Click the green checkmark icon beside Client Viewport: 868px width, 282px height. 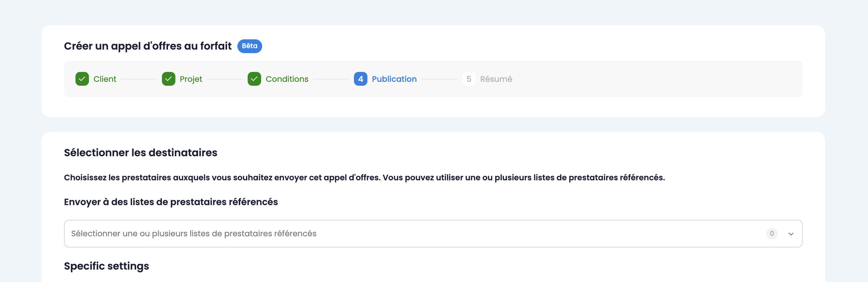click(x=82, y=79)
